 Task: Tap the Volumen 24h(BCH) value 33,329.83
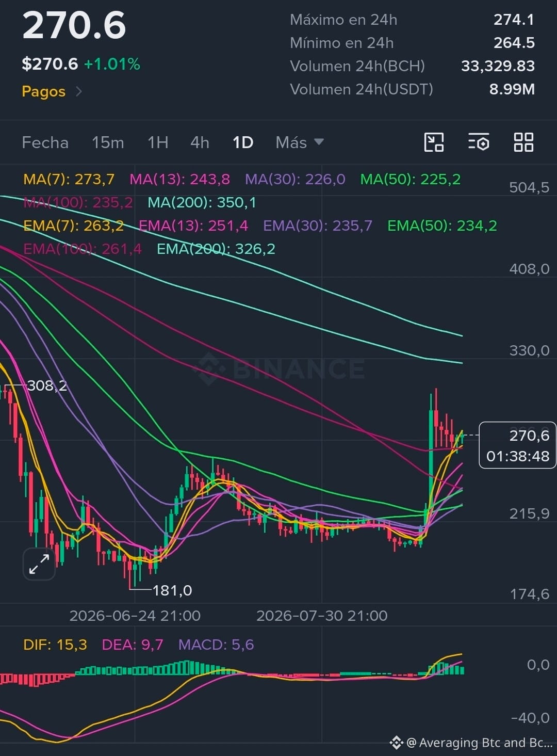[x=498, y=66]
